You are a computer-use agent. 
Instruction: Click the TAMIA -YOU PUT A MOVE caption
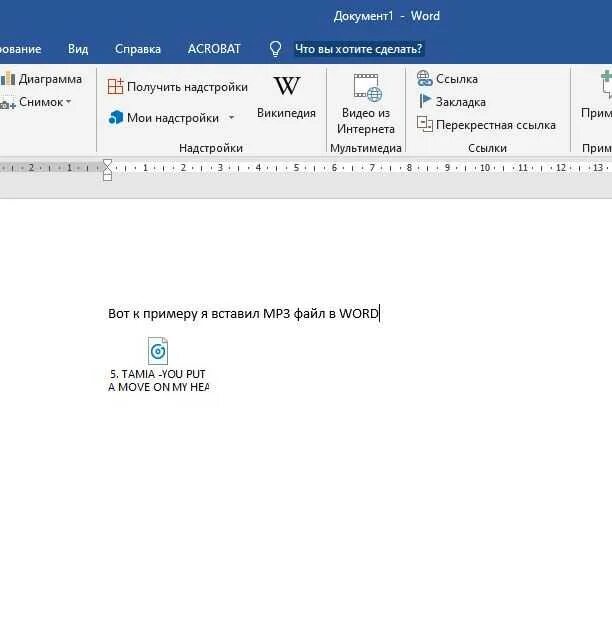[x=158, y=381]
